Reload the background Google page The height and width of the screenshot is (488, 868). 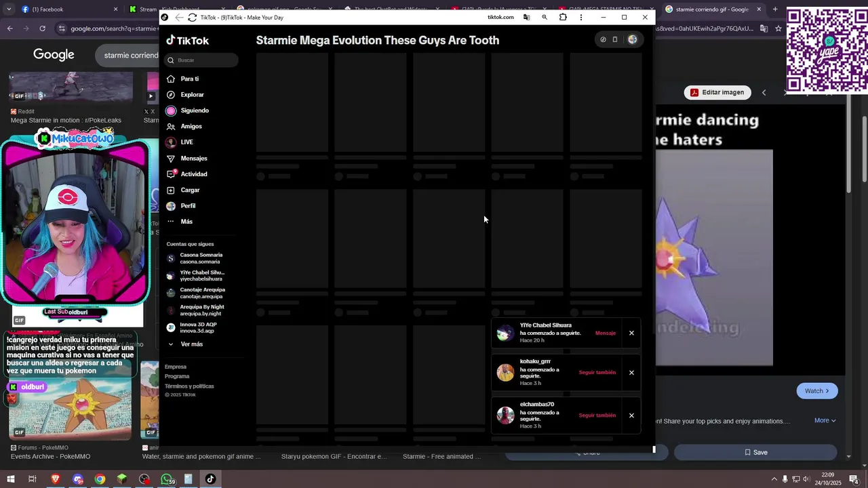[42, 28]
